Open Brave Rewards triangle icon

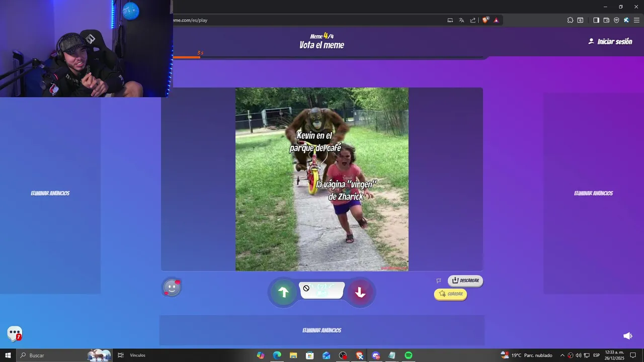coord(496,20)
